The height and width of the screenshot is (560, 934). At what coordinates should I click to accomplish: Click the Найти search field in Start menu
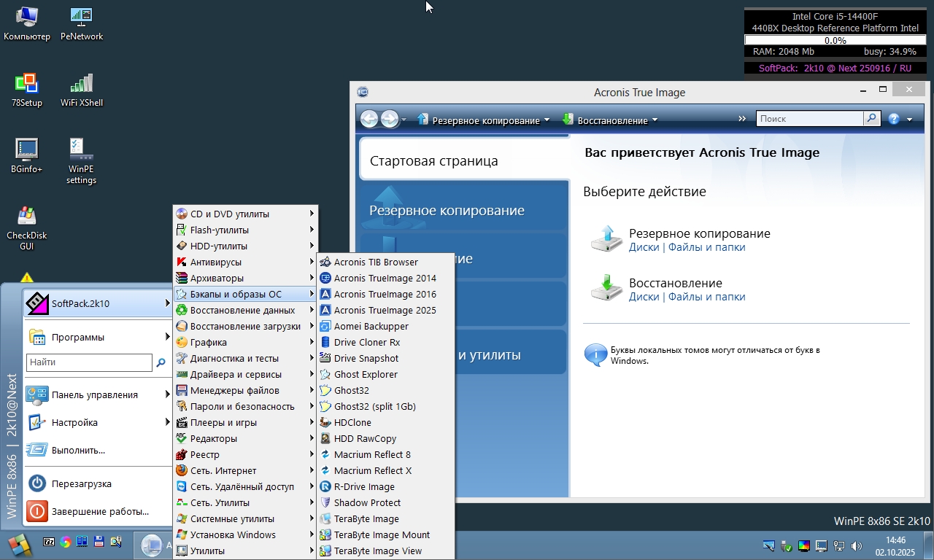click(x=89, y=362)
